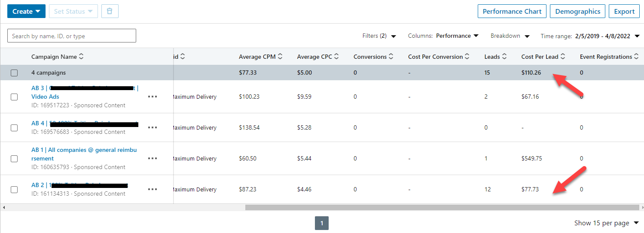Focus the search by name field
This screenshot has height=233, width=644.
pyautogui.click(x=72, y=36)
